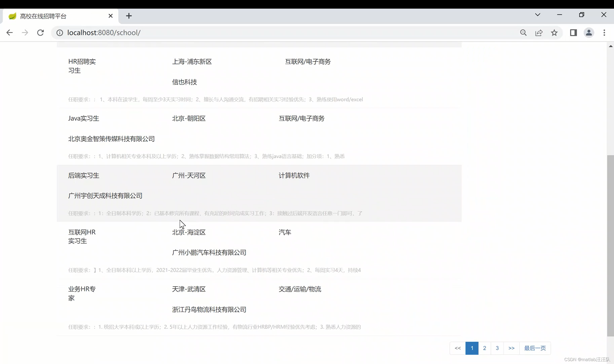
Task: Click the vertical scrollbar thumb
Action: pyautogui.click(x=610, y=245)
